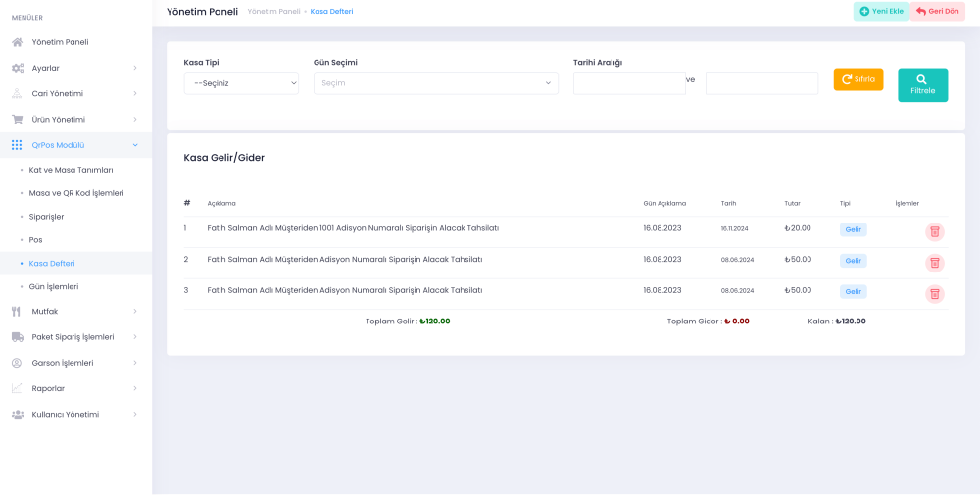Click Toplam Gider value ₺0.00

[737, 322]
